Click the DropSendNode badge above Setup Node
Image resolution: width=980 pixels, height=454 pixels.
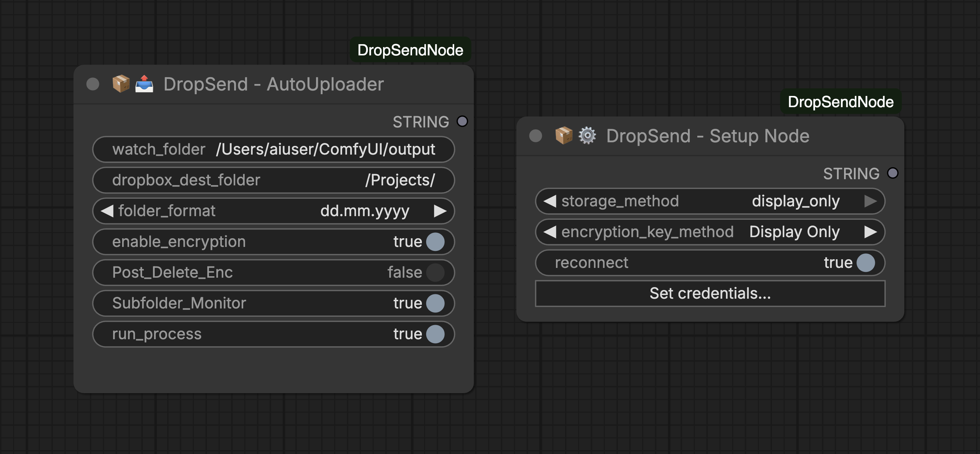click(840, 101)
